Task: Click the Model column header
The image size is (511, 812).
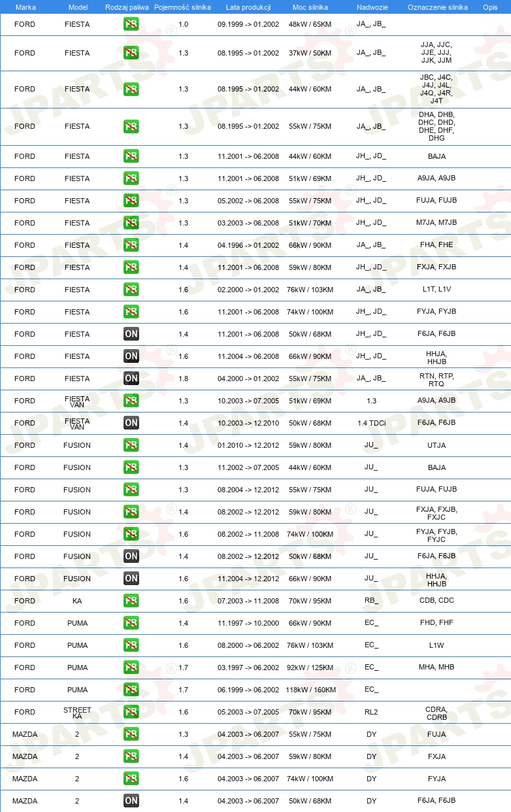Action: [78, 7]
